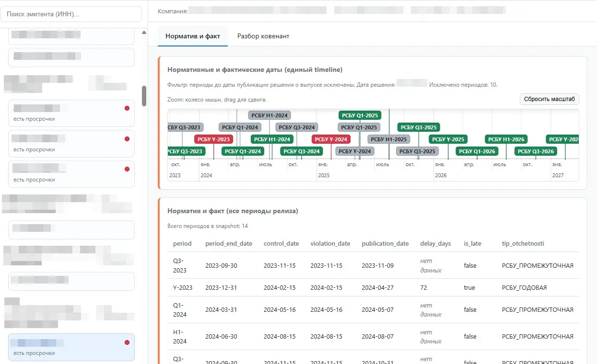Click the РСБУ_ГОДОВАЯ cell
Viewport: 597px width, 364px height.
click(x=525, y=288)
